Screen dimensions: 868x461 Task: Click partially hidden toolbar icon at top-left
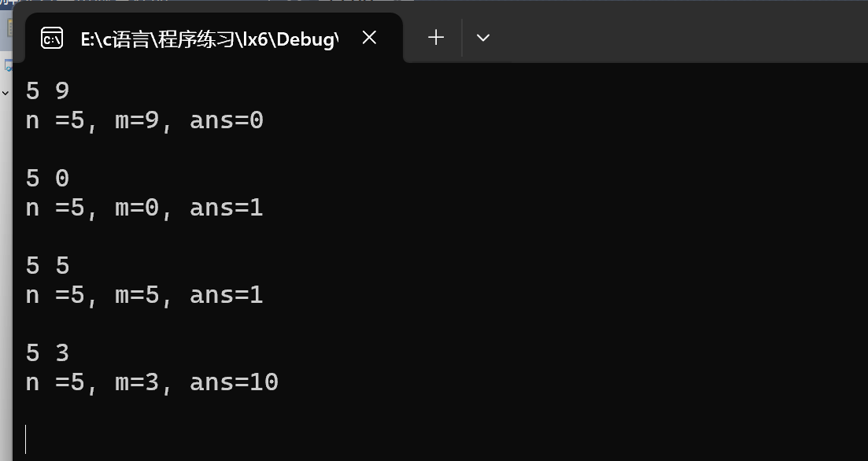(9, 28)
